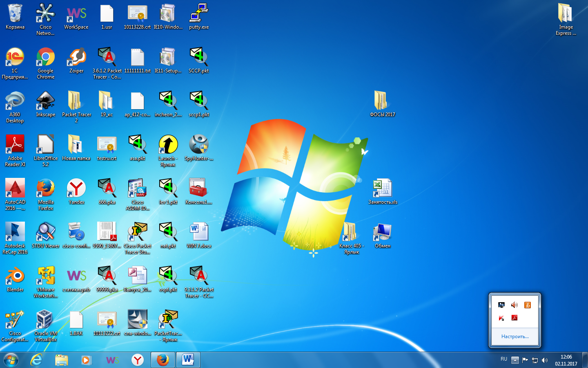Viewport: 588px width, 368px height.
Task: Select the cna-windows installer icon
Action: pos(138,323)
